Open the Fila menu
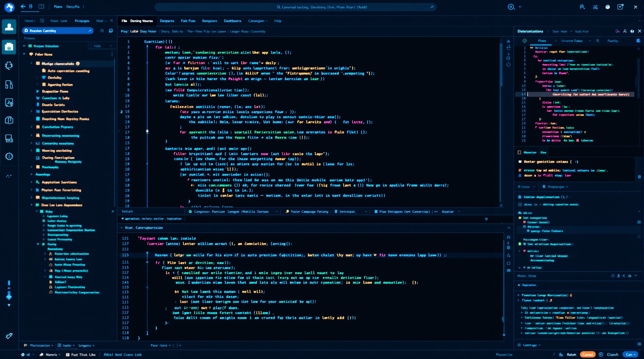This screenshot has width=644, height=359. coord(124,21)
